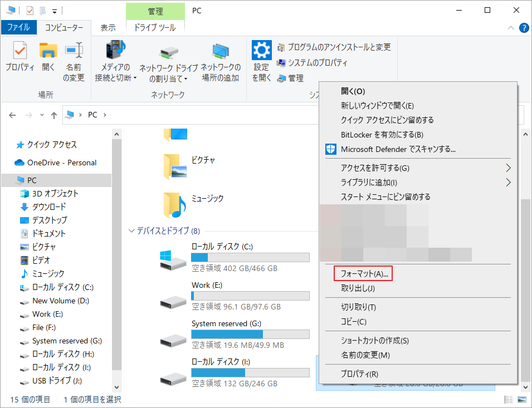This screenshot has height=408, width=532.
Task: Select System reserved (G:) drive in main pane
Action: point(235,334)
